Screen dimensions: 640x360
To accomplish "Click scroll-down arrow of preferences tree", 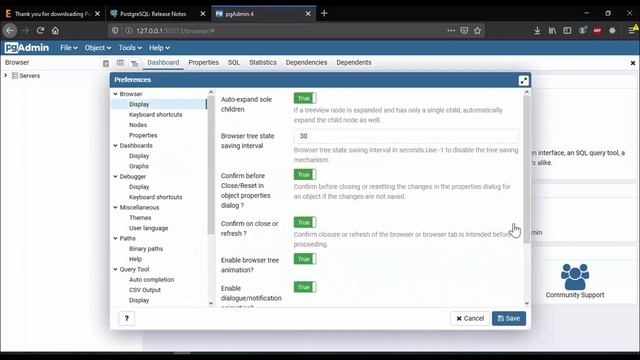I will click(x=211, y=303).
